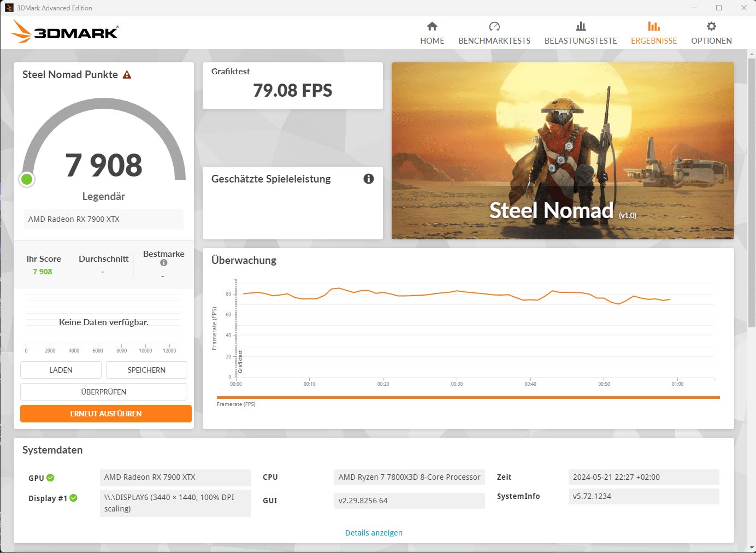Click the 3DMark app icon in title bar

(x=9, y=8)
